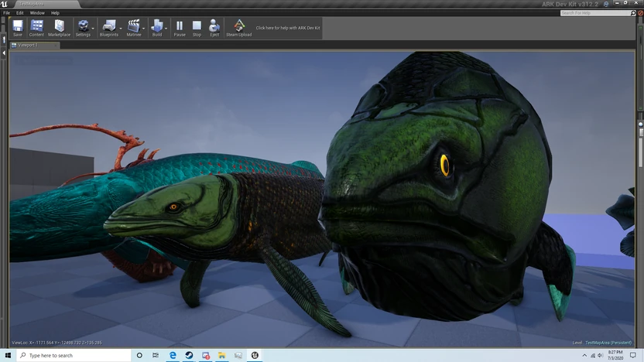Expand the Settings dropdown arrow

[93, 28]
